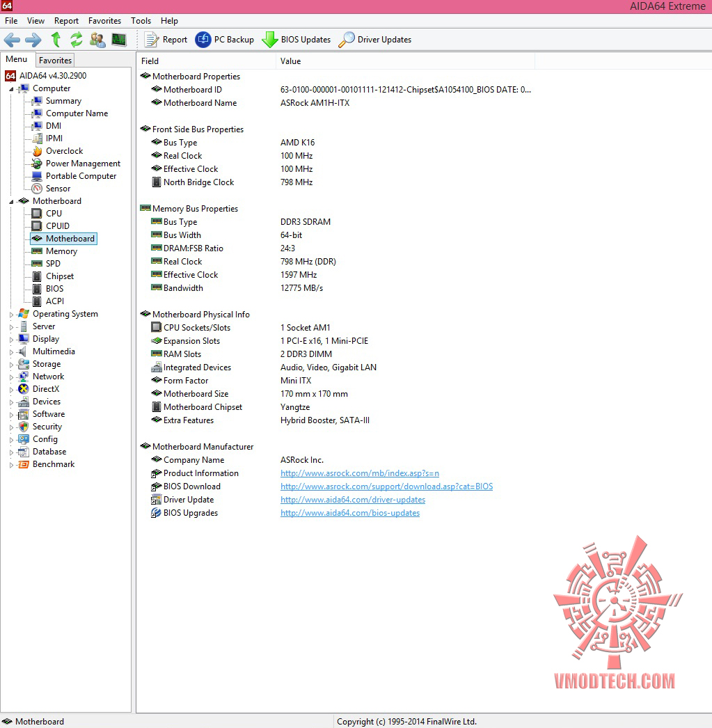Go up one level with green arrow

[x=56, y=40]
